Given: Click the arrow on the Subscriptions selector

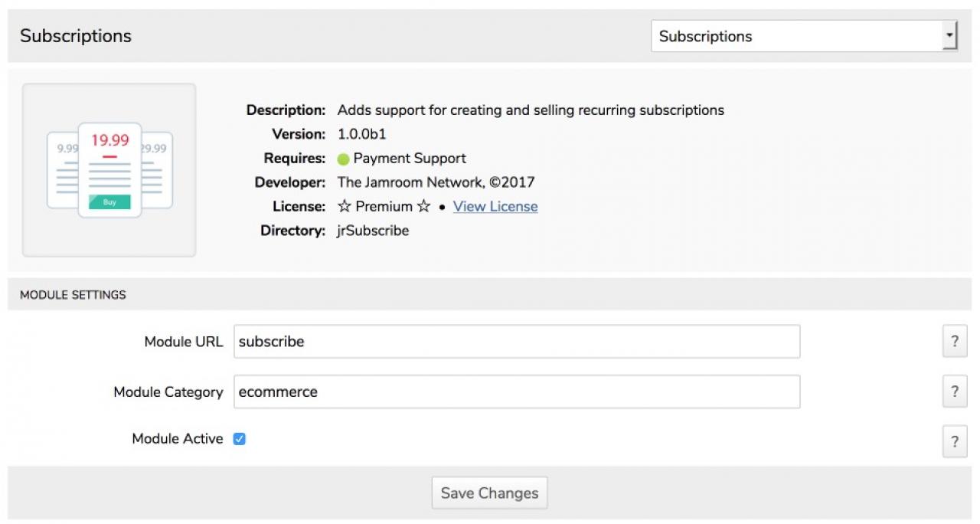Looking at the screenshot, I should click(x=949, y=36).
